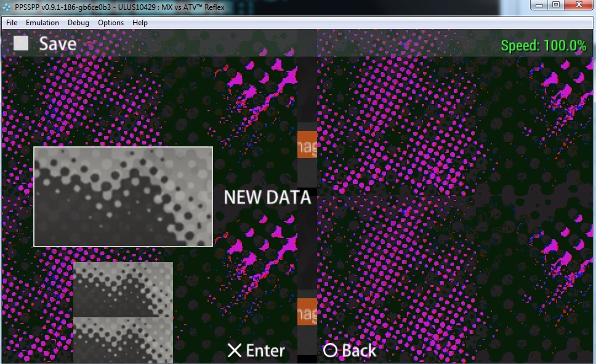Click the green Speed 100.0% indicator
The height and width of the screenshot is (364, 596).
click(543, 45)
